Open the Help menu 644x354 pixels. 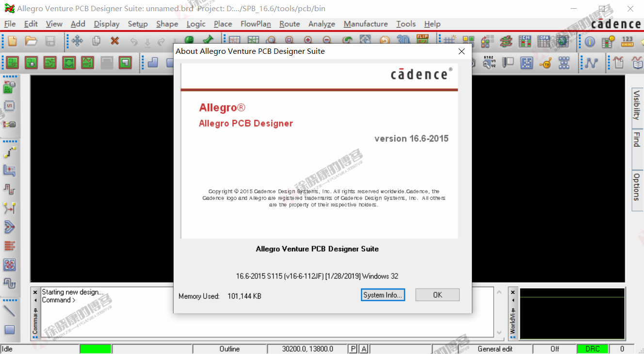(x=432, y=24)
